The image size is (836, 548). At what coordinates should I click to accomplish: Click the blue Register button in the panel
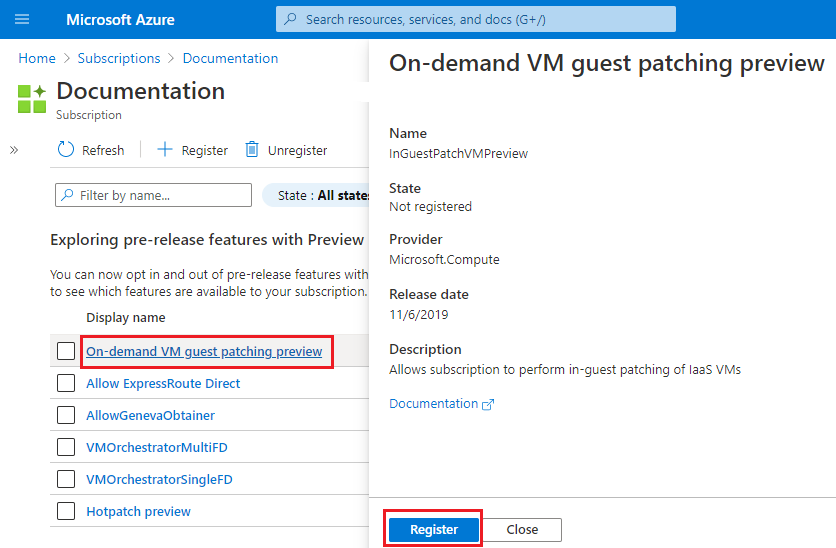pyautogui.click(x=433, y=529)
